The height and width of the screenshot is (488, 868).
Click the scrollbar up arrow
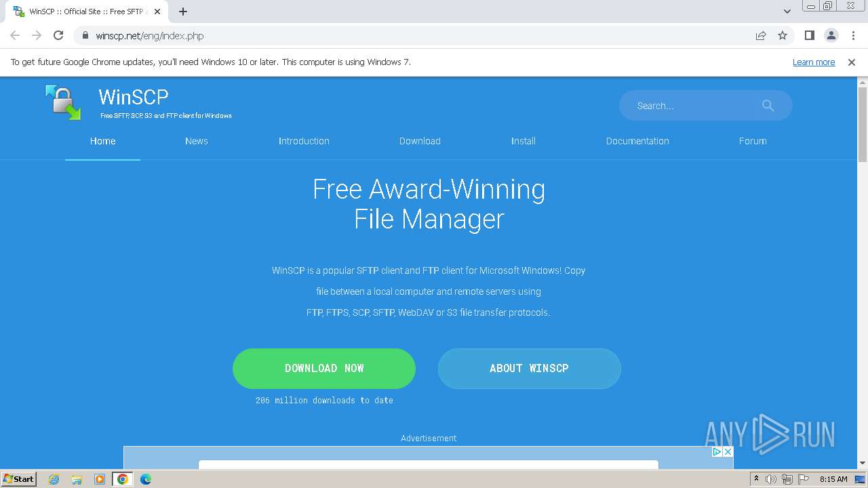[x=863, y=82]
